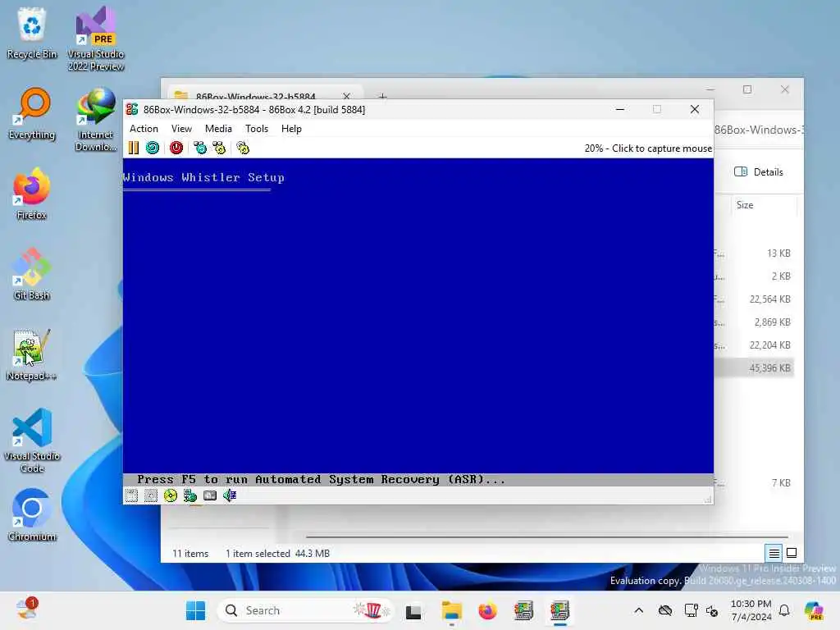Screen dimensions: 840x630
Task: Select Chromium desktop shortcut
Action: point(32,515)
